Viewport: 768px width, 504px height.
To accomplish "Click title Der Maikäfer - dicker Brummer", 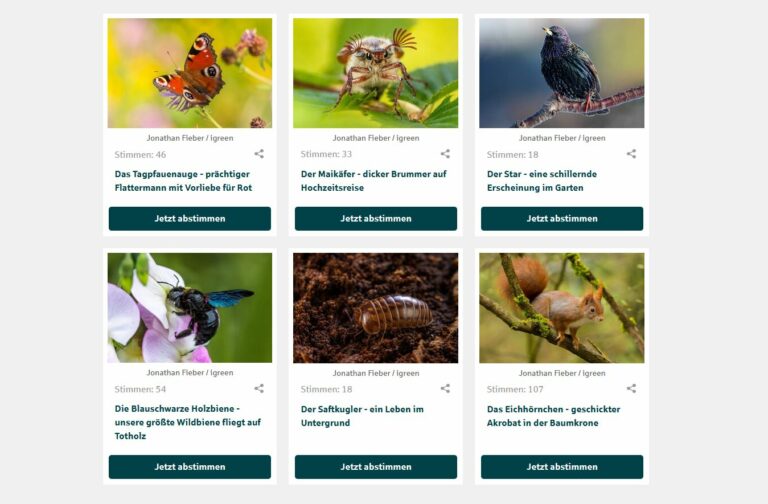I will tap(374, 181).
